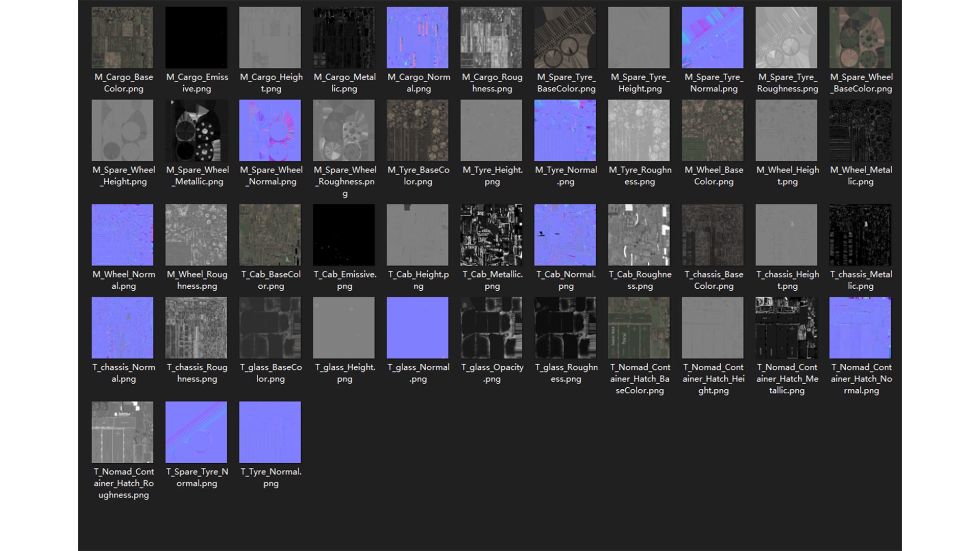Click the black M_Cargo_Emissive.png texture
This screenshot has height=551, width=980.
click(196, 38)
